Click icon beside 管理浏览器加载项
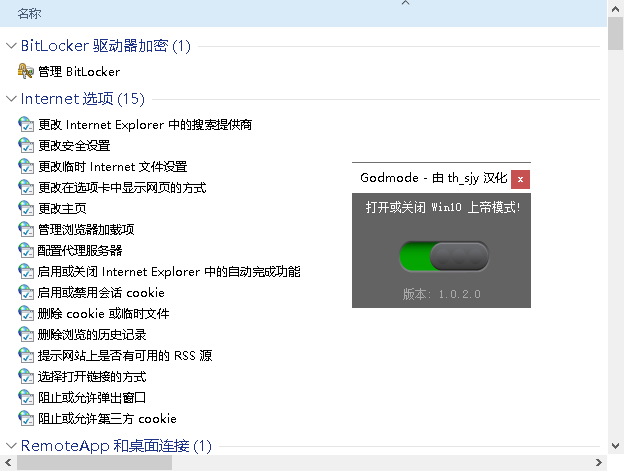Viewport: 624px width, 471px height. coord(26,229)
